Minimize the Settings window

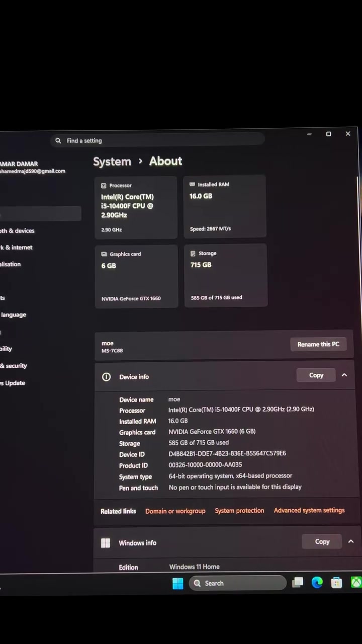(x=309, y=134)
